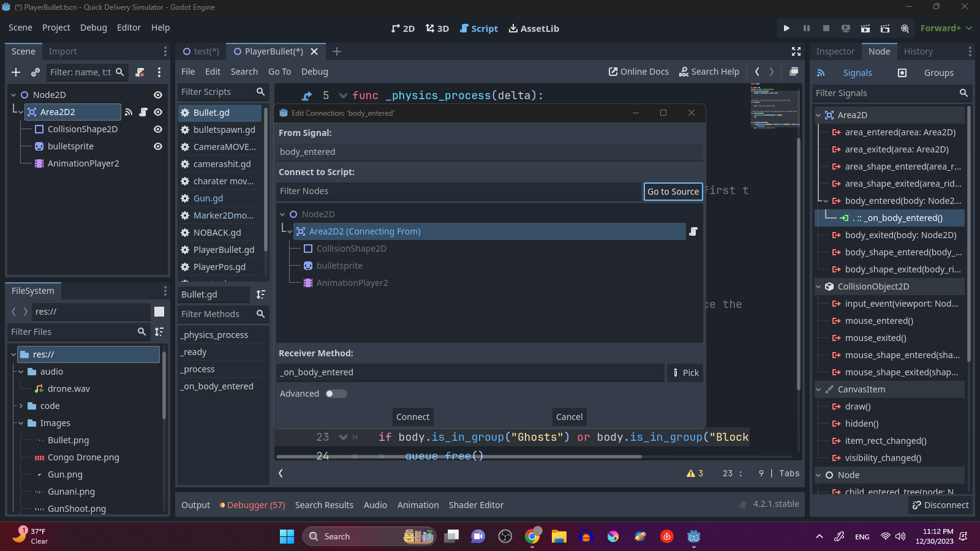
Task: Collapse scripts panel chevron at bottom
Action: point(281,473)
